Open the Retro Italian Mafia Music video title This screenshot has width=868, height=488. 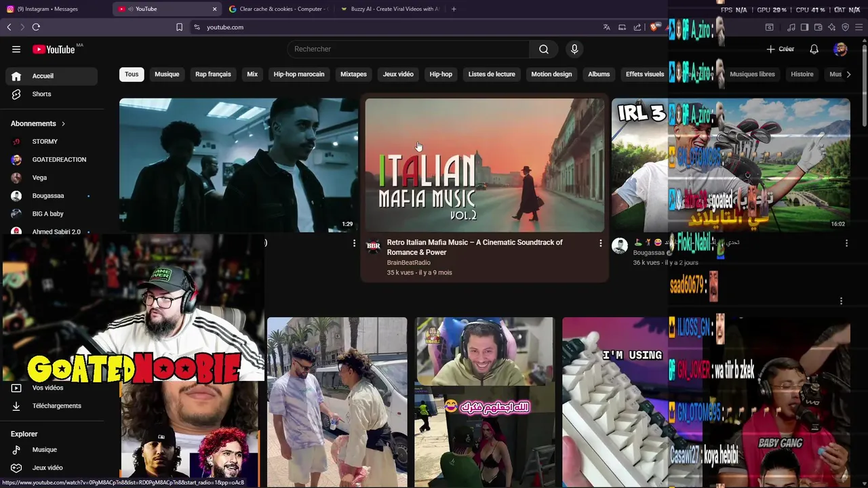(475, 247)
